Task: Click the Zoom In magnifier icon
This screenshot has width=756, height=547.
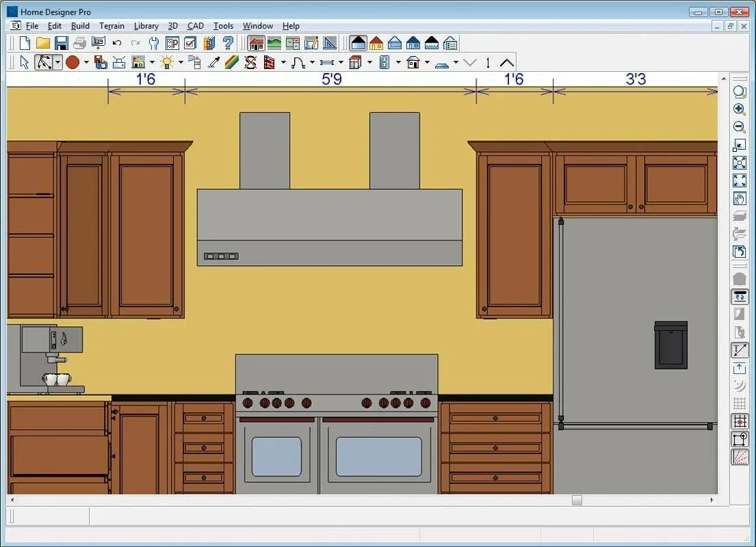Action: click(x=739, y=109)
